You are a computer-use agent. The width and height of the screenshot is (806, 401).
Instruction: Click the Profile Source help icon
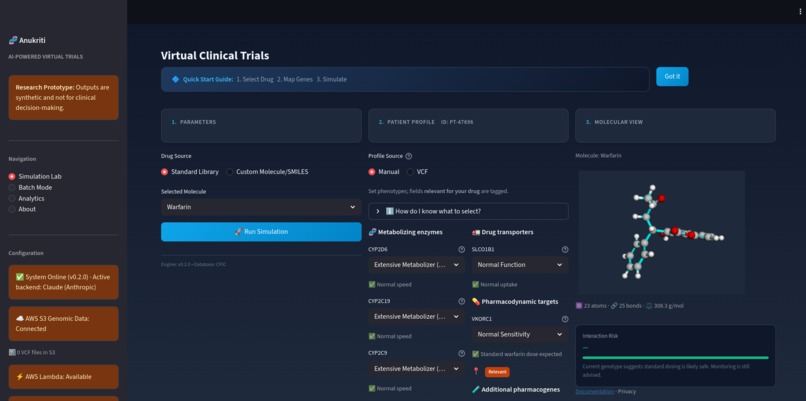[409, 156]
